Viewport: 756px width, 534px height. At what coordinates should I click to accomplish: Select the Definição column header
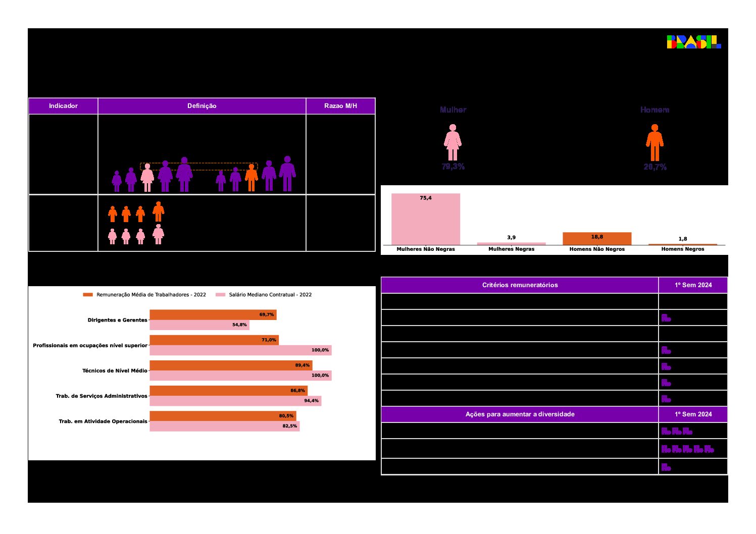pos(201,106)
